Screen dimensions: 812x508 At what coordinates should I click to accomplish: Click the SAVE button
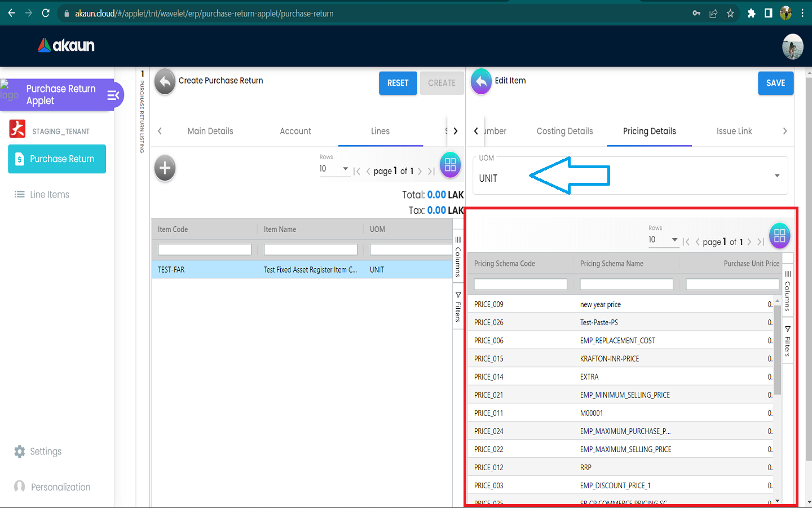(775, 83)
